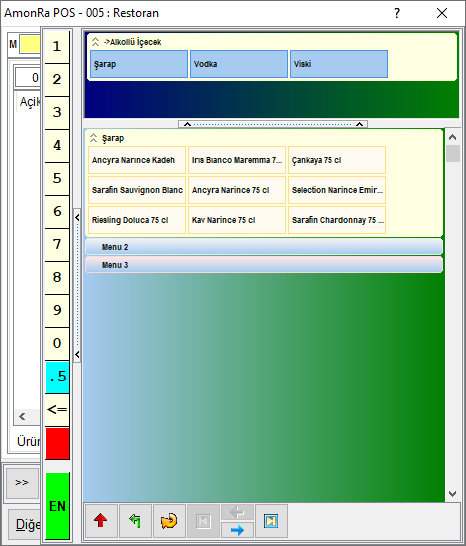Click the scrollbar down arrow
The width and height of the screenshot is (466, 546).
click(x=452, y=494)
